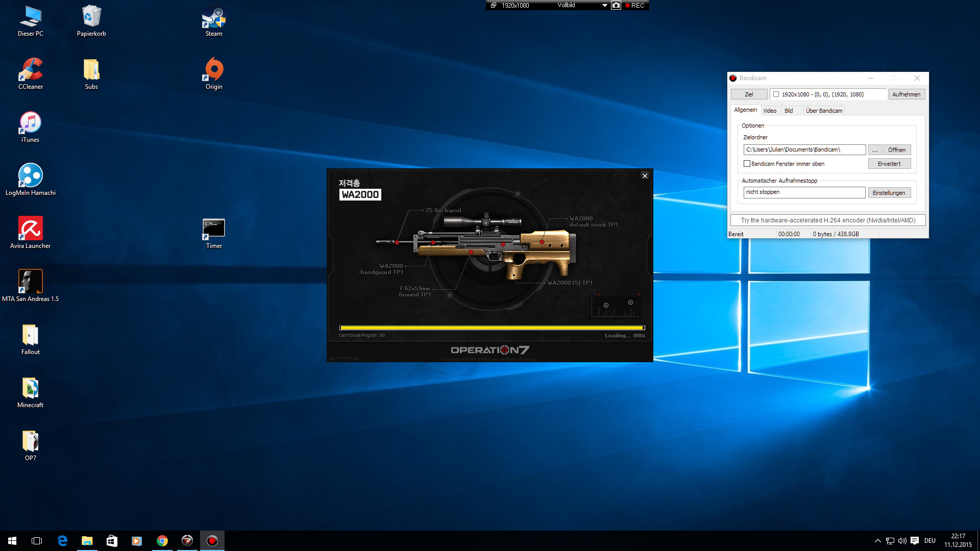Open the Papierkorb recycle bin icon
The height and width of the screenshot is (551, 980).
point(91,21)
